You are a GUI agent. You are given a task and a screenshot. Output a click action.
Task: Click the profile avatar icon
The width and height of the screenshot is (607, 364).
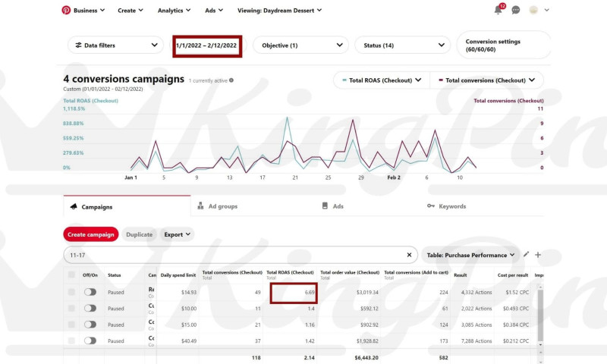(x=534, y=11)
